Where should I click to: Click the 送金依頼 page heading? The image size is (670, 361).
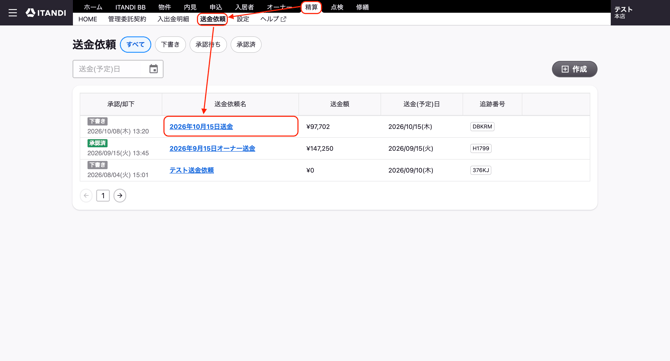point(94,44)
